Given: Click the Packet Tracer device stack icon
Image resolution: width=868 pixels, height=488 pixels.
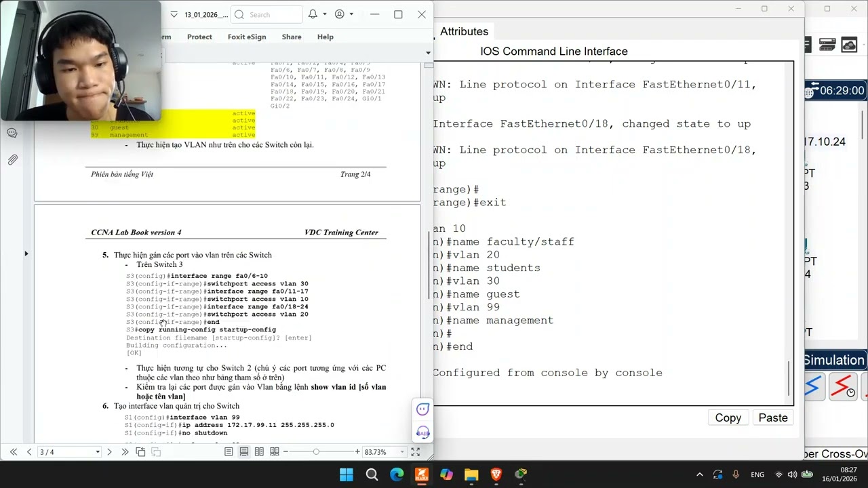Looking at the screenshot, I should (827, 45).
